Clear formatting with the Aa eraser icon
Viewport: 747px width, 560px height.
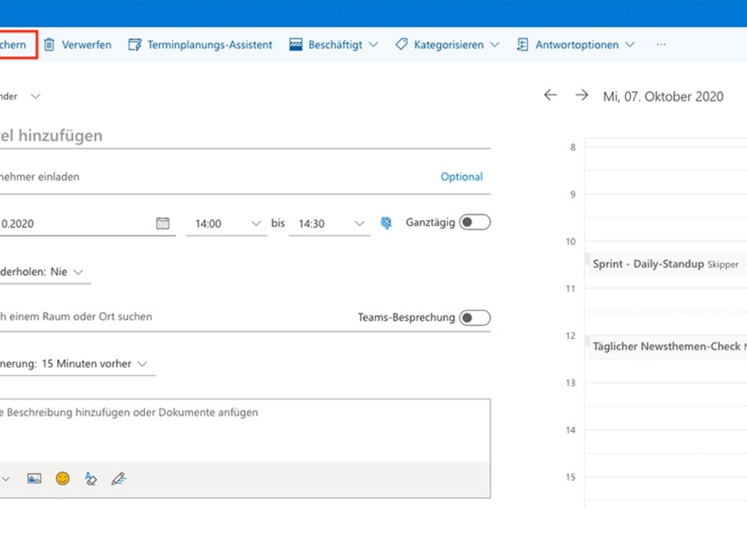coord(90,479)
